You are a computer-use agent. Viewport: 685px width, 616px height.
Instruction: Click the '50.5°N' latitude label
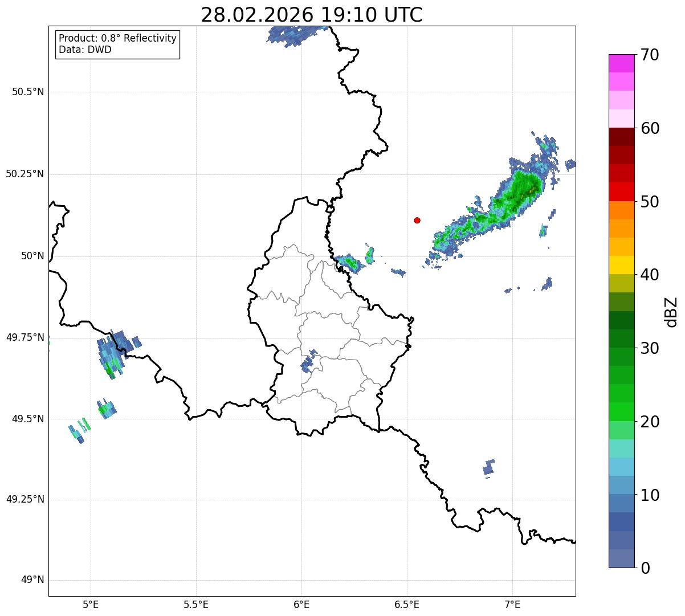coord(28,92)
